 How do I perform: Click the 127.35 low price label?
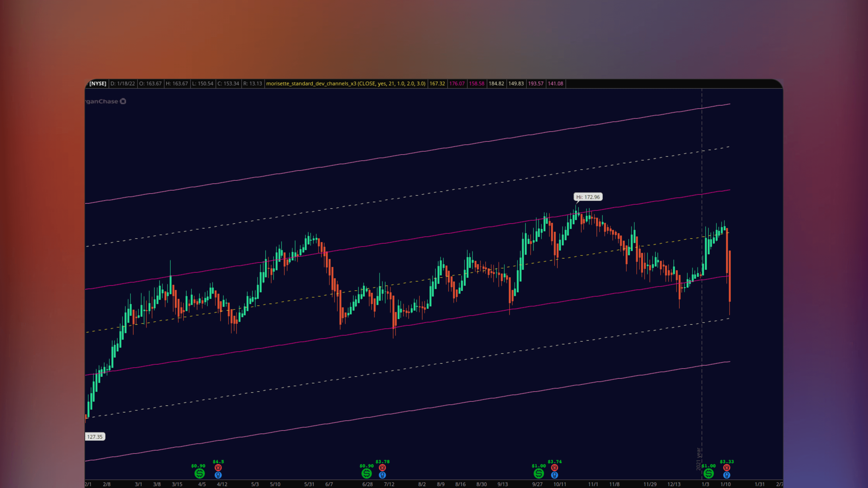[x=95, y=437]
